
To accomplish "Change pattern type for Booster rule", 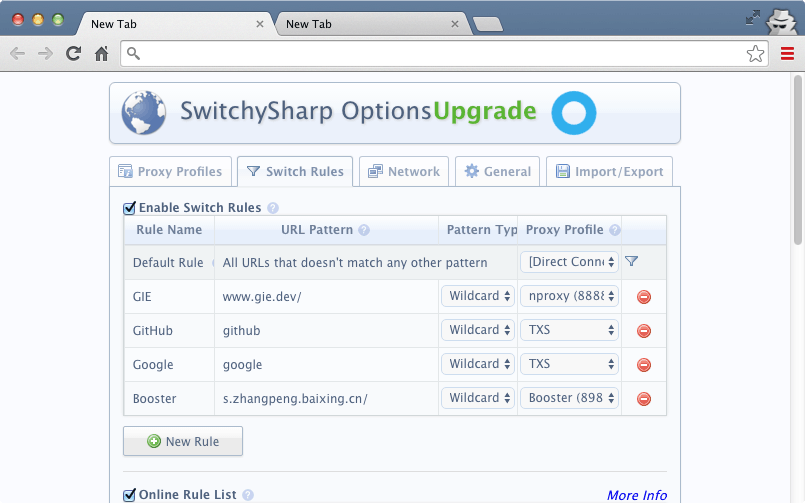I will tap(478, 398).
